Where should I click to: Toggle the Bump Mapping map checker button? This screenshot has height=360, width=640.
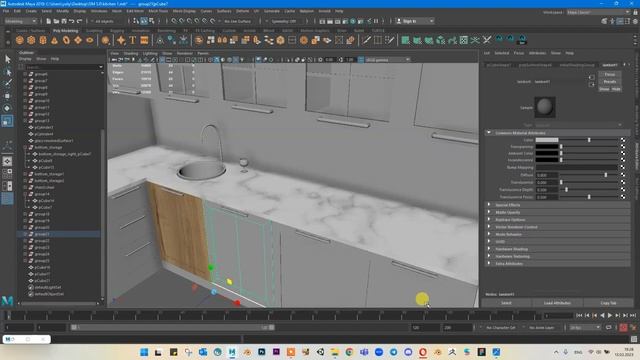point(623,167)
